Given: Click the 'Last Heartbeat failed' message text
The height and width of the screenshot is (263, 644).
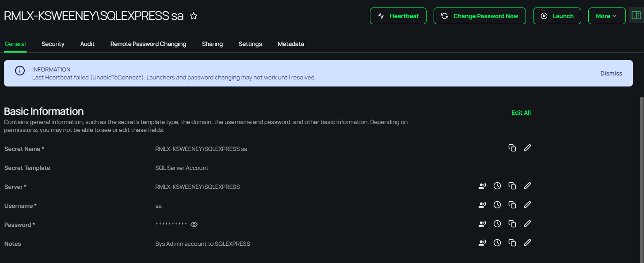Looking at the screenshot, I should pyautogui.click(x=174, y=78).
